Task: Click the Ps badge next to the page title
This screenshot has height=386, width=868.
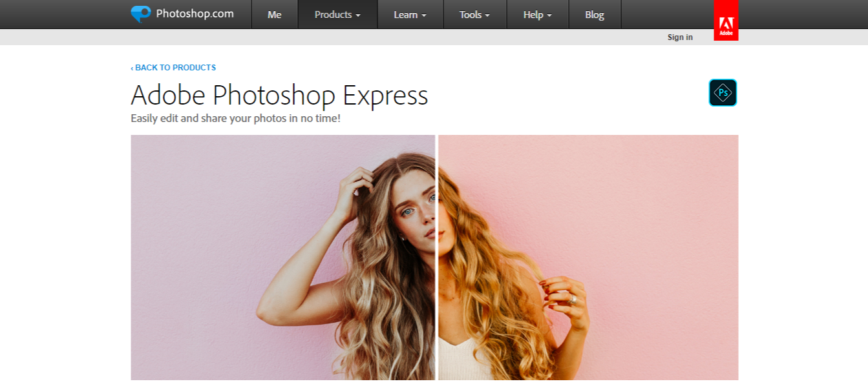Action: [x=722, y=92]
